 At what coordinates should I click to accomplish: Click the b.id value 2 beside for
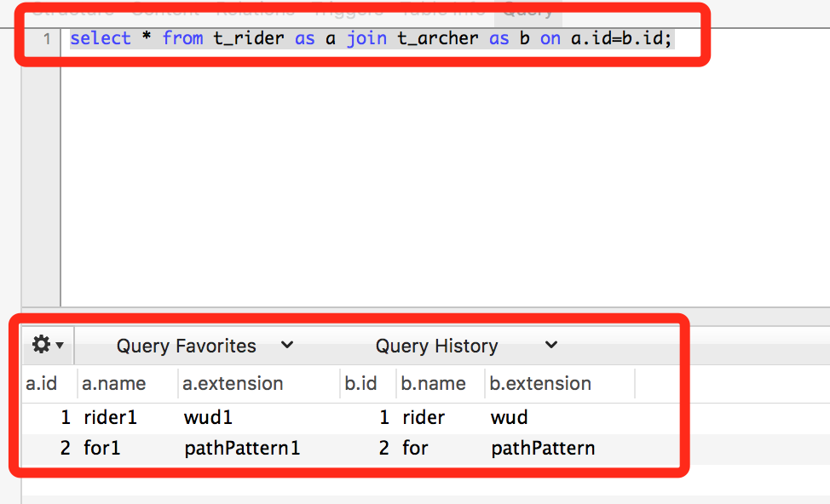click(x=383, y=448)
